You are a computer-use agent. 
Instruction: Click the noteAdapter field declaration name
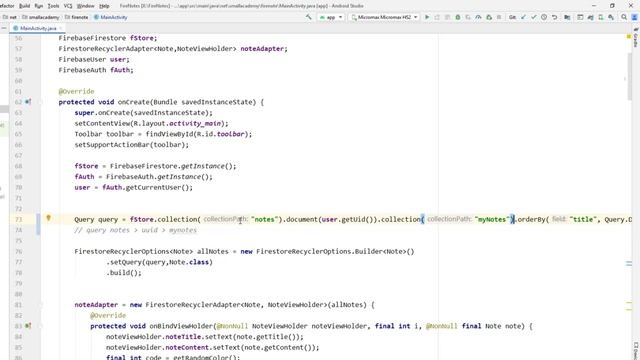[x=262, y=49]
